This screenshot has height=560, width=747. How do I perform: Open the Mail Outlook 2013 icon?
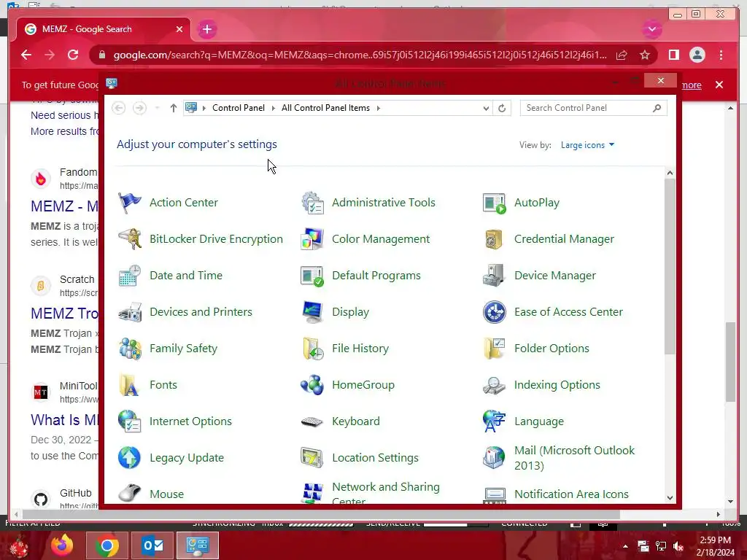coord(494,458)
